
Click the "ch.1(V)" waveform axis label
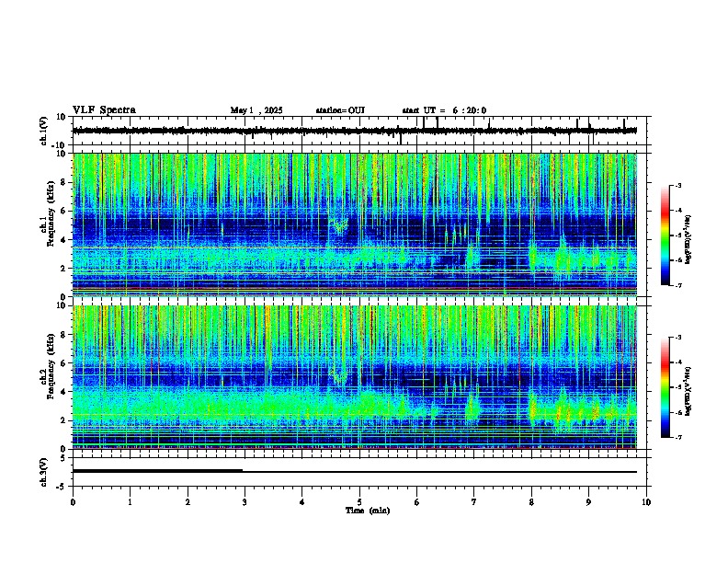tap(44, 131)
